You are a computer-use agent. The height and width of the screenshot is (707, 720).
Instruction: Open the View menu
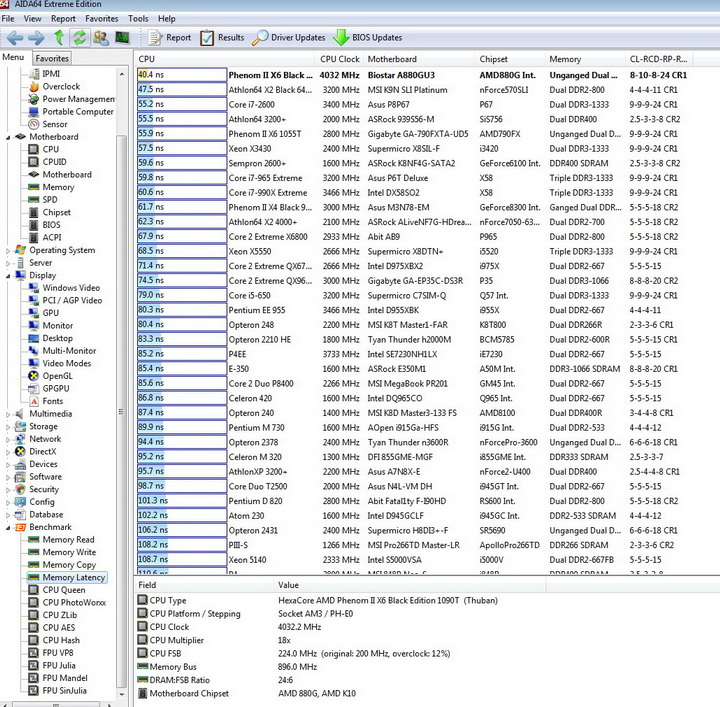(x=32, y=19)
